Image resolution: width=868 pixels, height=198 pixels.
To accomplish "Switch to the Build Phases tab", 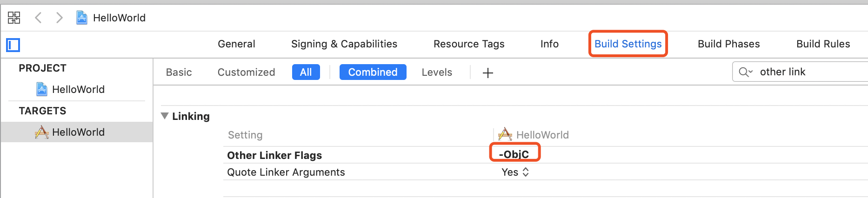I will click(728, 44).
